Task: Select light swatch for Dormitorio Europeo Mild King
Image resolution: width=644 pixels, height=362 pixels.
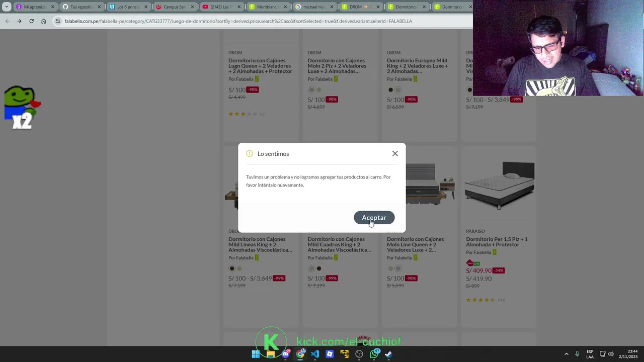Action: click(398, 90)
